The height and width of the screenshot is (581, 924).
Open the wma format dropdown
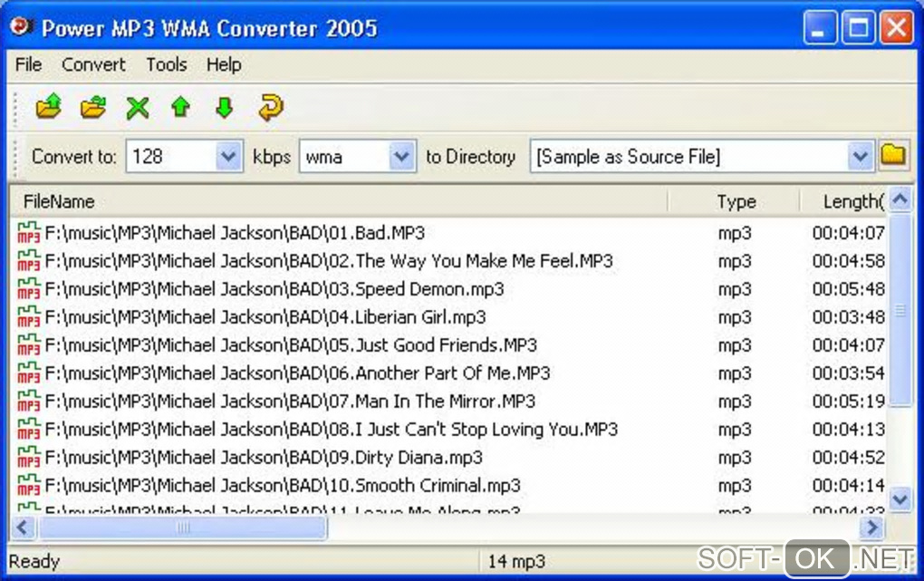pyautogui.click(x=401, y=156)
